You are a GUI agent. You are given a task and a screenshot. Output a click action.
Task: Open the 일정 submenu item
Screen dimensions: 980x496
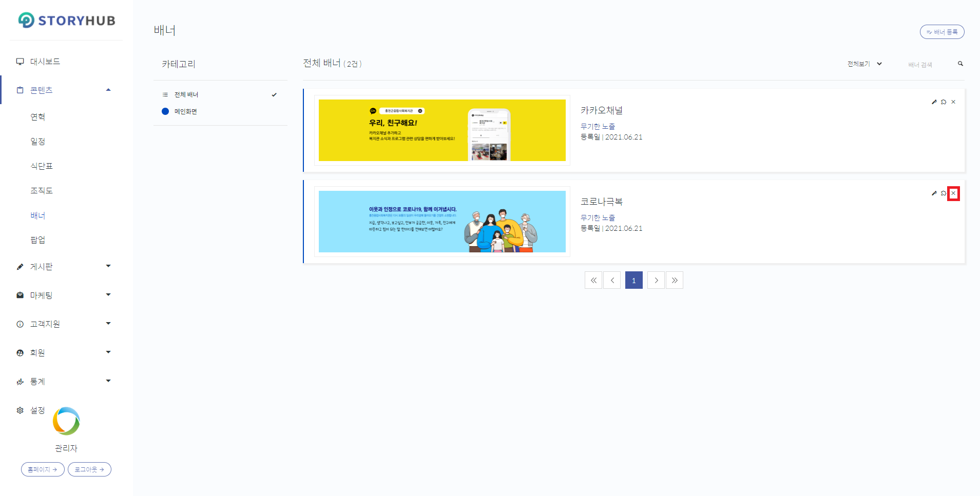point(38,142)
